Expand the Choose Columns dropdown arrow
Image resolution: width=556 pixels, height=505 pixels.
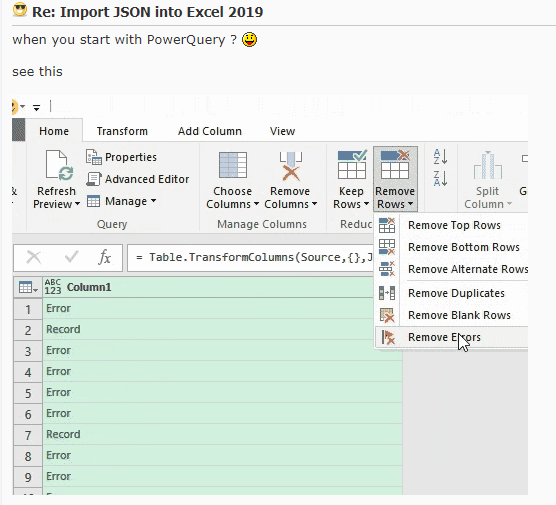point(256,204)
